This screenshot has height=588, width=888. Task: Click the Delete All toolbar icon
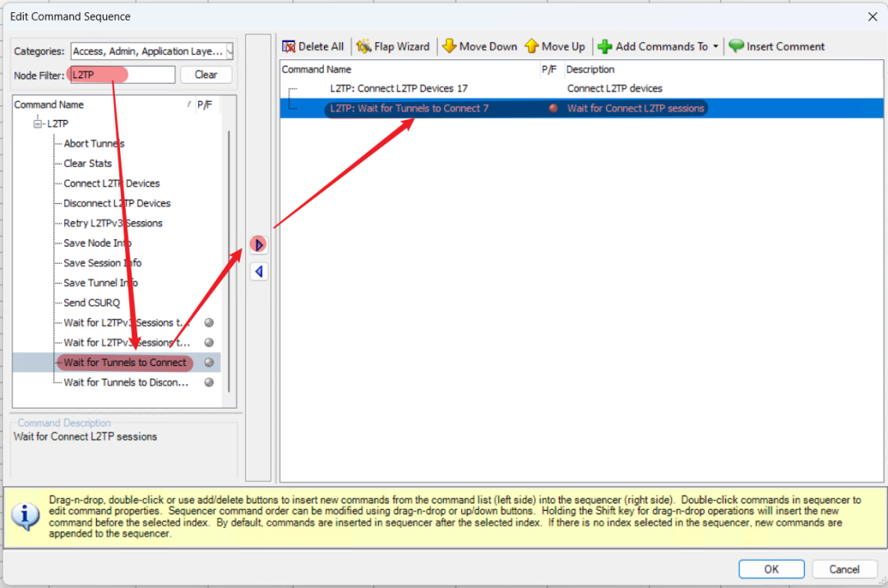(289, 47)
